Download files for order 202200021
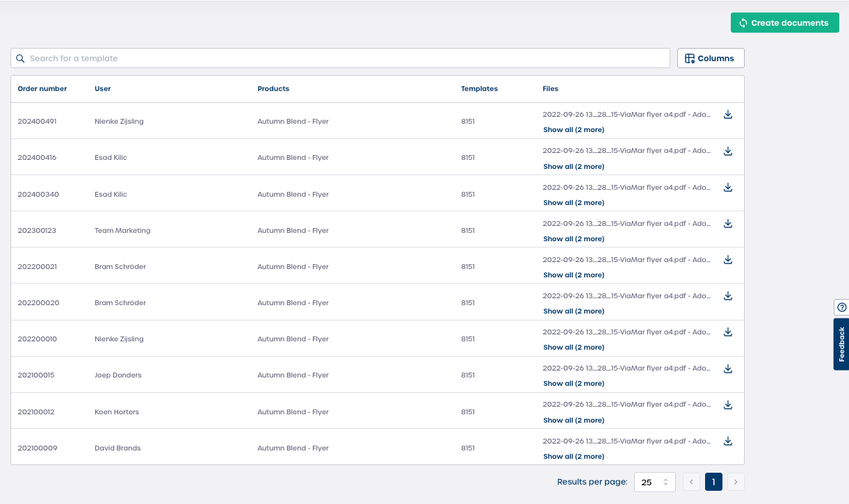Image resolution: width=849 pixels, height=504 pixels. pos(728,259)
